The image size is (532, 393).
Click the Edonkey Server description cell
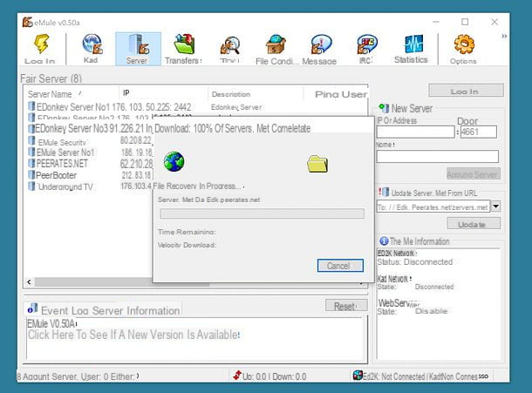point(236,107)
